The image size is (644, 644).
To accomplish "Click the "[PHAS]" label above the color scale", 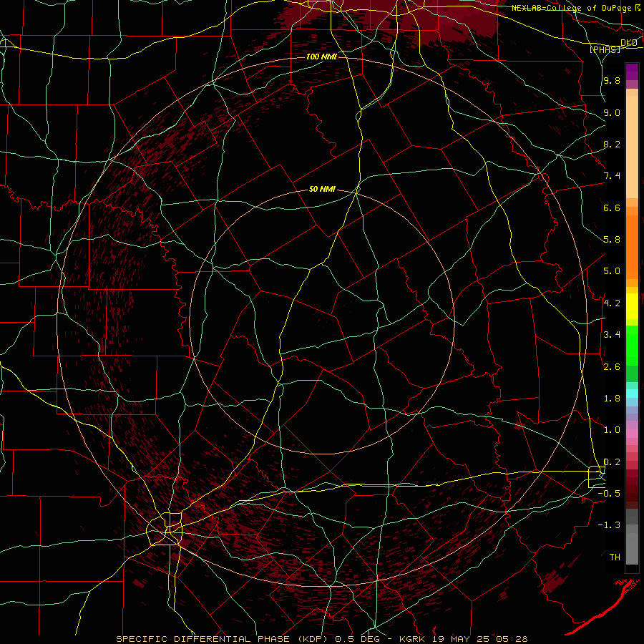I will tap(605, 49).
